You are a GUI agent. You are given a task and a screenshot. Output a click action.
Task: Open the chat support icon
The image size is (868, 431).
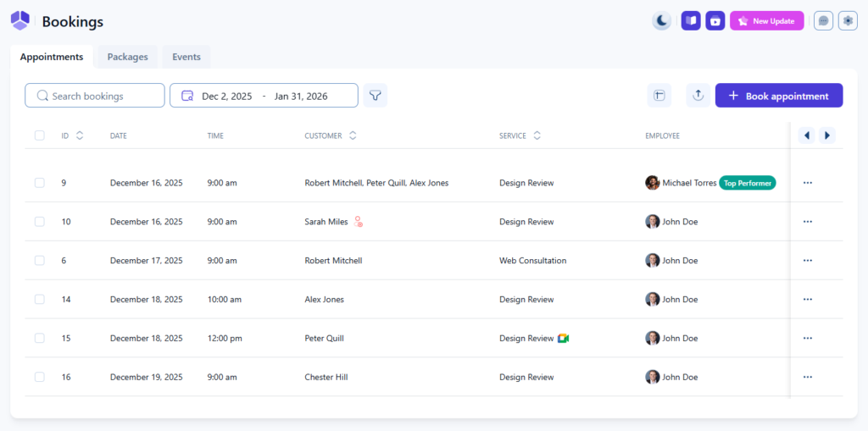823,21
